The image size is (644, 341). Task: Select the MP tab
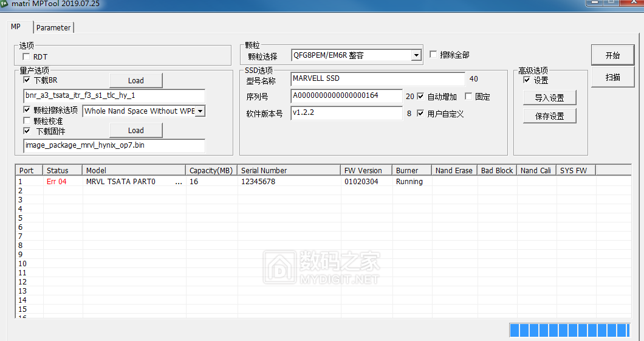tap(16, 27)
